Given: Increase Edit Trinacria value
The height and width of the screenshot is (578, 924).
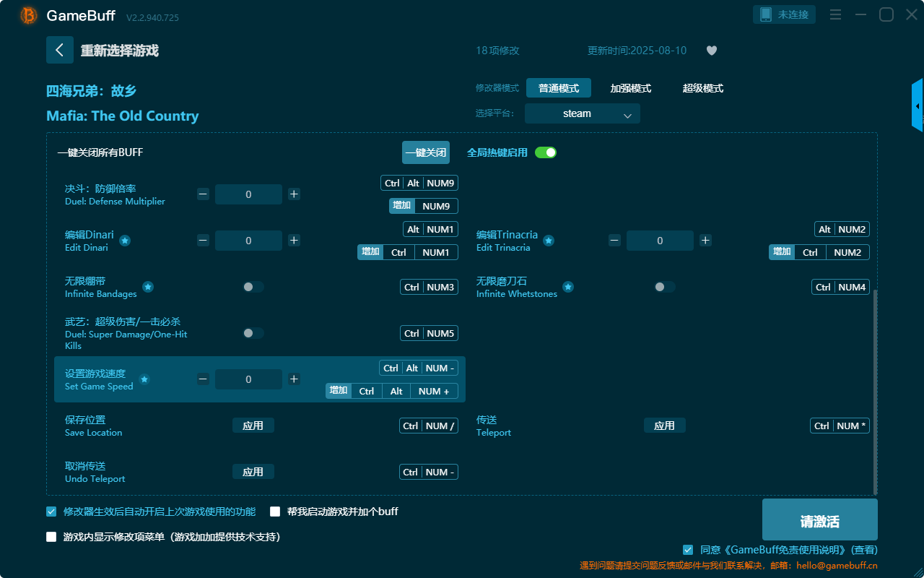Looking at the screenshot, I should [x=705, y=241].
